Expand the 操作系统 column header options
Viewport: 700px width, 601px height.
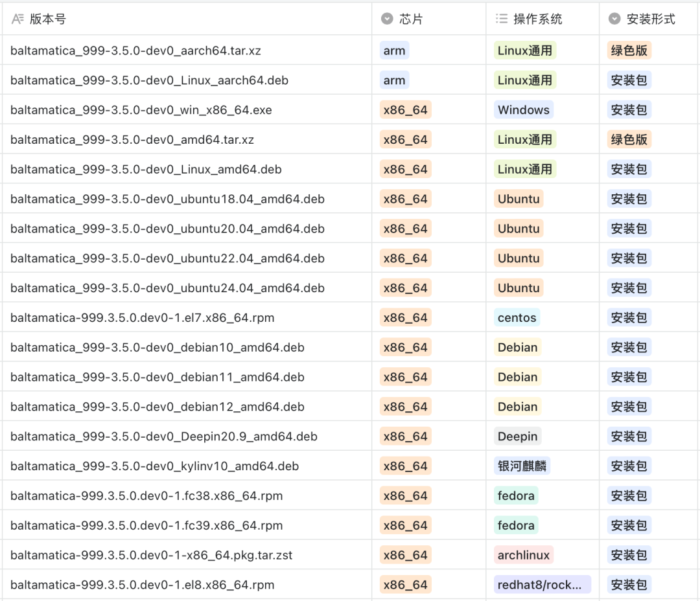[538, 19]
